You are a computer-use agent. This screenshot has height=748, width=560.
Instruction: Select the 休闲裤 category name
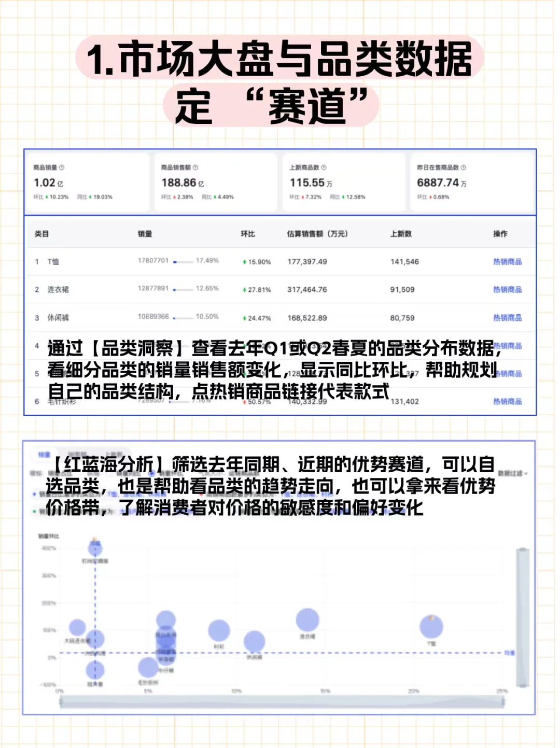(x=58, y=318)
